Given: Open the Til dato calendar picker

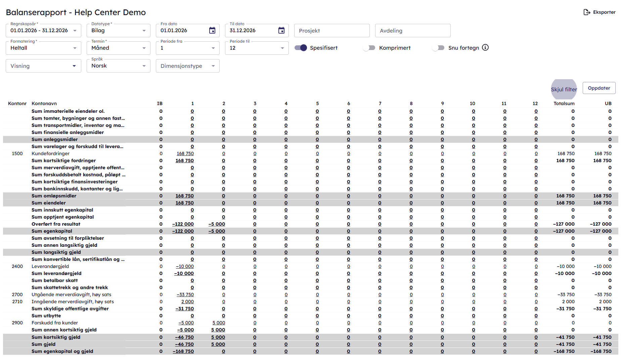Looking at the screenshot, I should (281, 31).
